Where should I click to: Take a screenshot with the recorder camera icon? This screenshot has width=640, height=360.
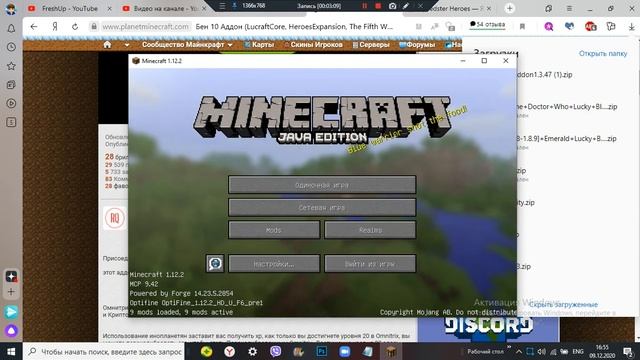pyautogui.click(x=392, y=6)
